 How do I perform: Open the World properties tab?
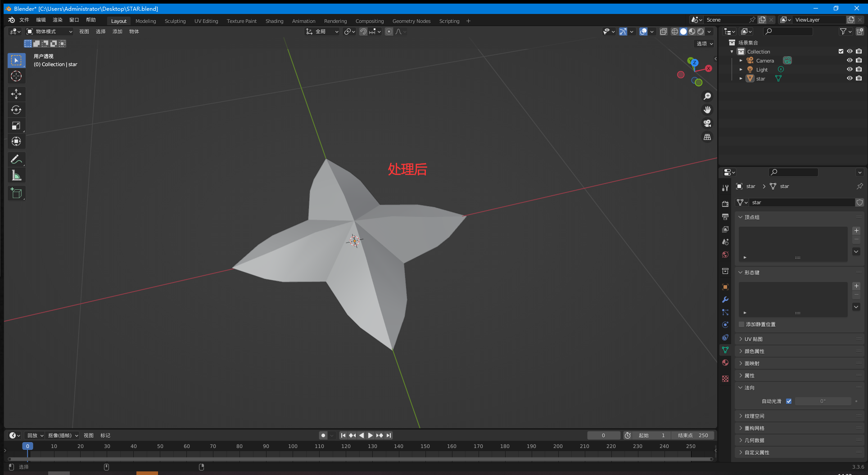[x=725, y=255]
